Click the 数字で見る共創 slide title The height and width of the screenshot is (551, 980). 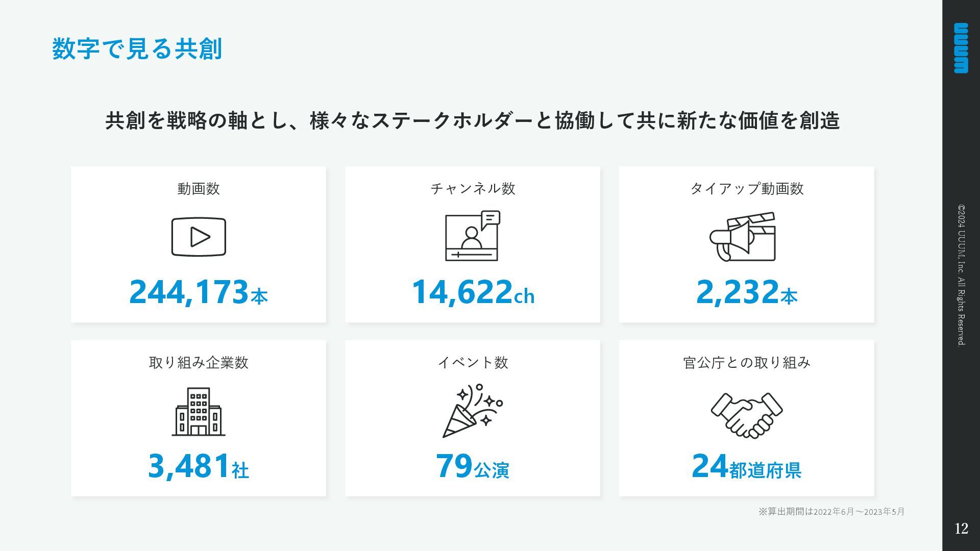tap(137, 49)
